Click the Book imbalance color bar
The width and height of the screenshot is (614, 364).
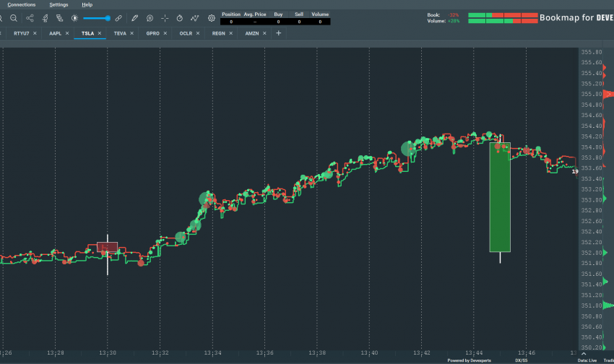tap(503, 15)
